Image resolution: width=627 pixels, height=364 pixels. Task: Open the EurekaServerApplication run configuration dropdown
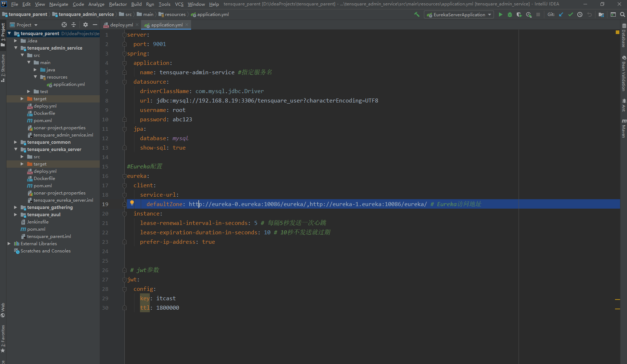459,14
